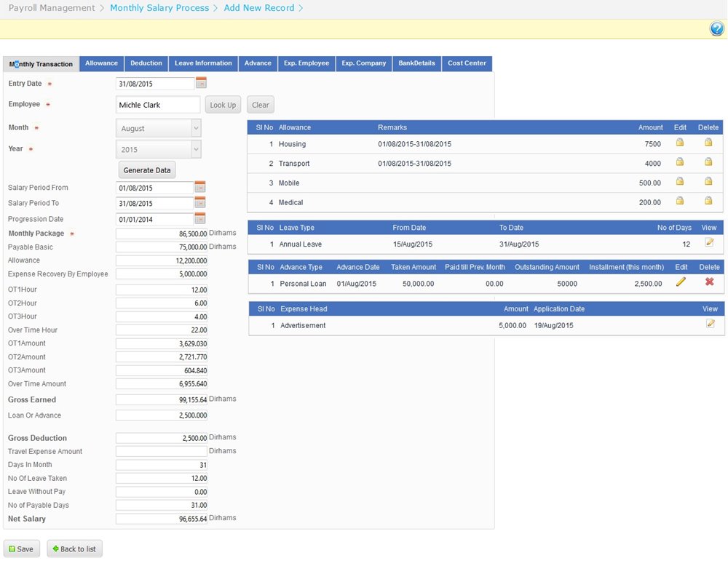Click into the Net Salary field
Image resolution: width=728 pixels, height=566 pixels.
pyautogui.click(x=162, y=519)
